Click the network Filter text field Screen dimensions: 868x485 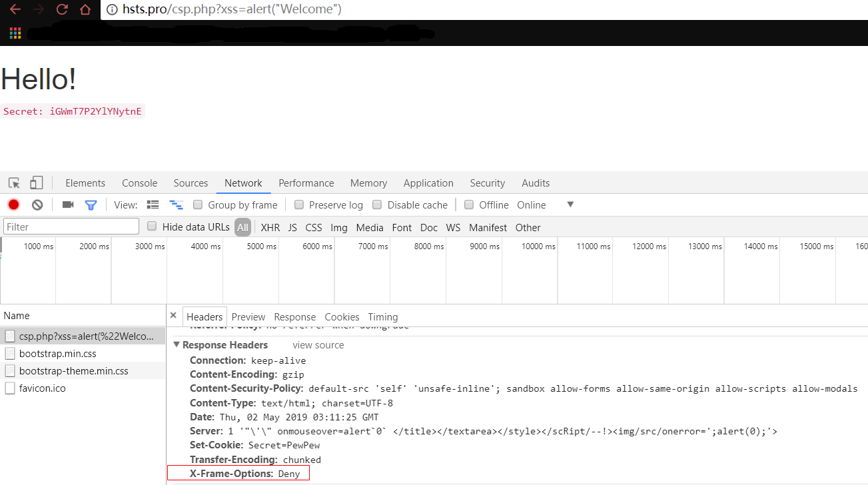(71, 227)
